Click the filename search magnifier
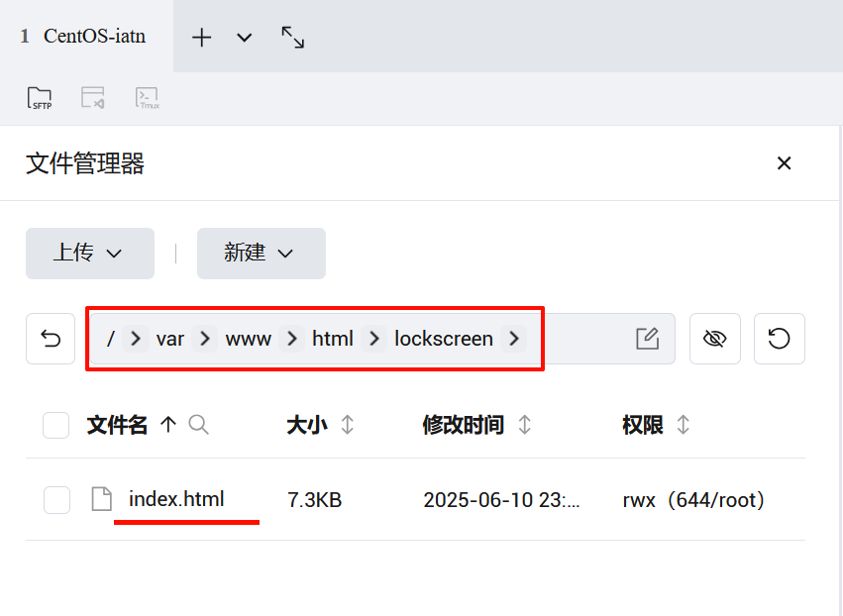 (x=198, y=425)
